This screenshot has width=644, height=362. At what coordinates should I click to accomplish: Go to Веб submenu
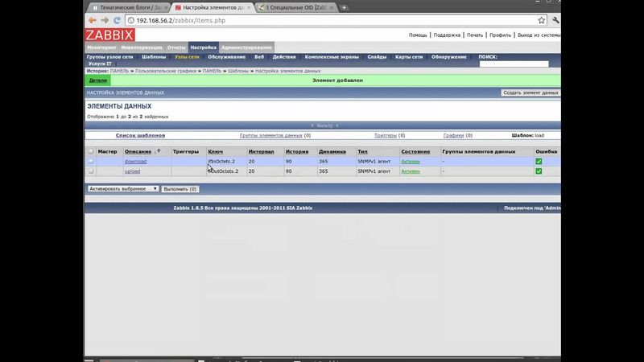click(x=259, y=57)
